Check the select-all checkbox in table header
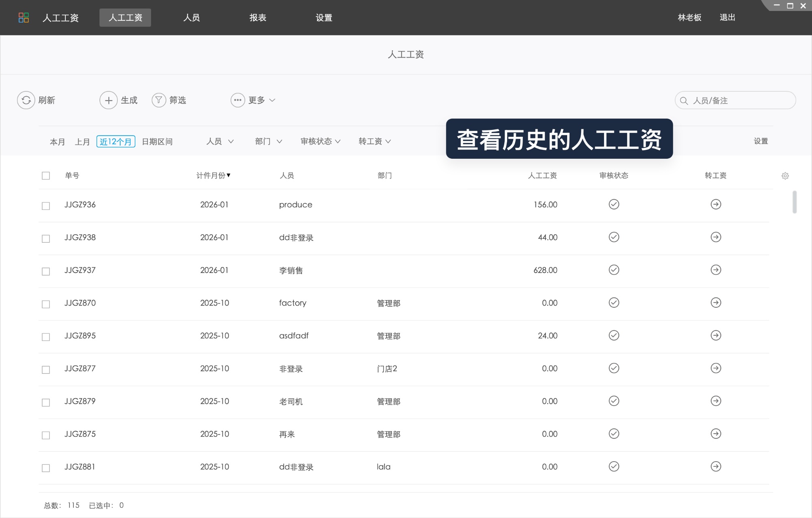Screen dimensions: 812x518 45,175
